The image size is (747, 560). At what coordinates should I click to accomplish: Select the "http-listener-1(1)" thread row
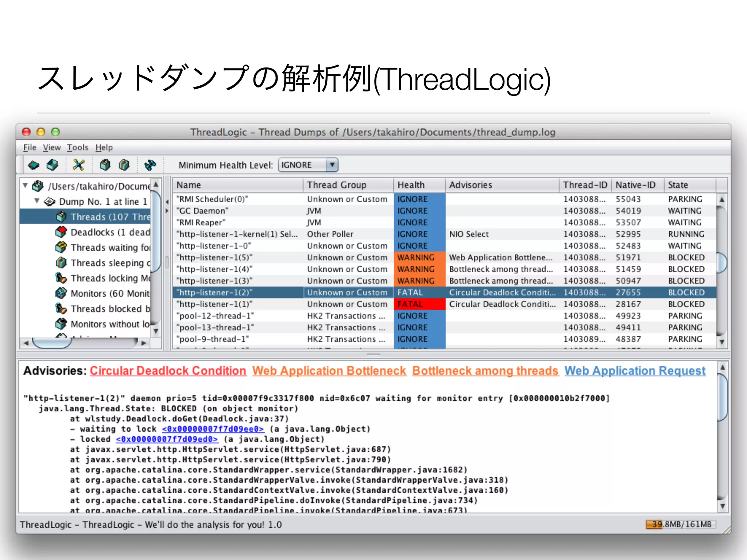click(445, 304)
